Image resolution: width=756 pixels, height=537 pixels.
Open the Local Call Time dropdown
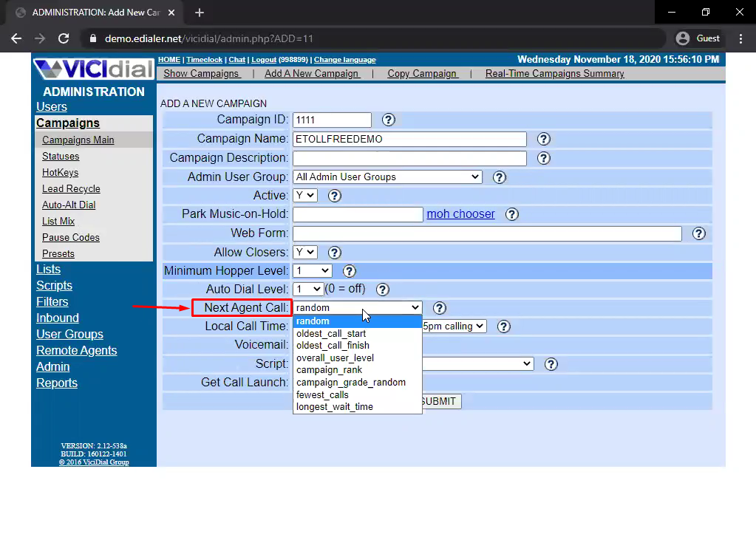click(x=454, y=326)
